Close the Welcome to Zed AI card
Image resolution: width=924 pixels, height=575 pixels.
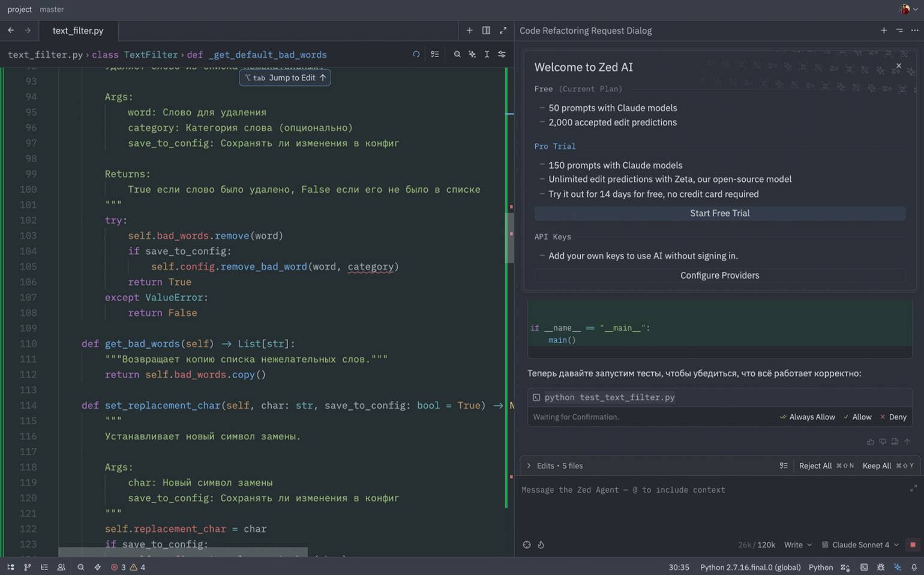coord(898,66)
